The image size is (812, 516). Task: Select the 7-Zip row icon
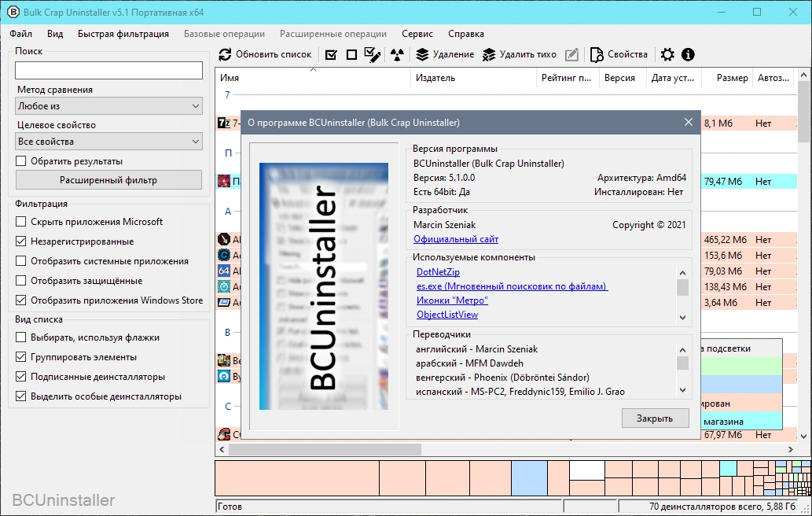coord(224,123)
